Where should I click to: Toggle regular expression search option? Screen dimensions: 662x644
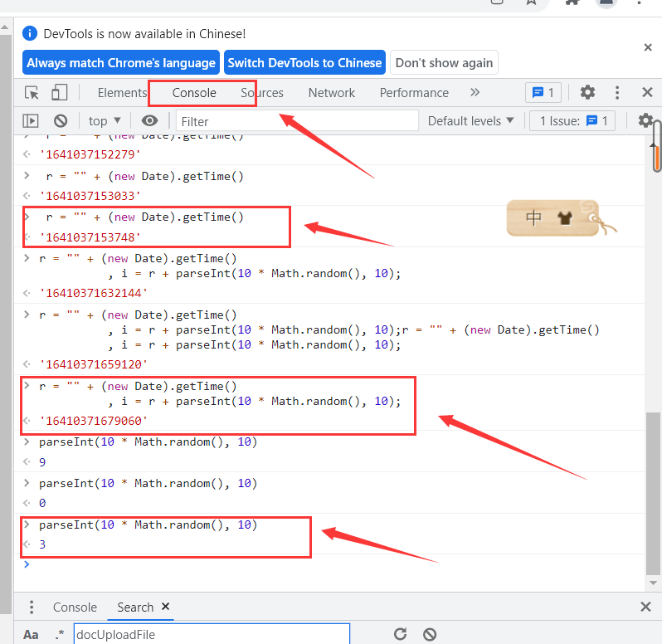(60, 635)
